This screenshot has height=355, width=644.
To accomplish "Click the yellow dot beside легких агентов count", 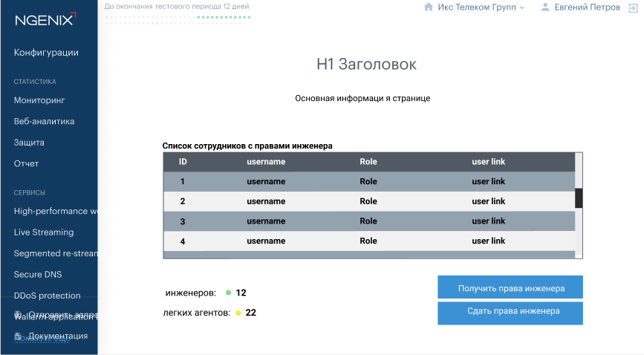I will click(x=238, y=313).
